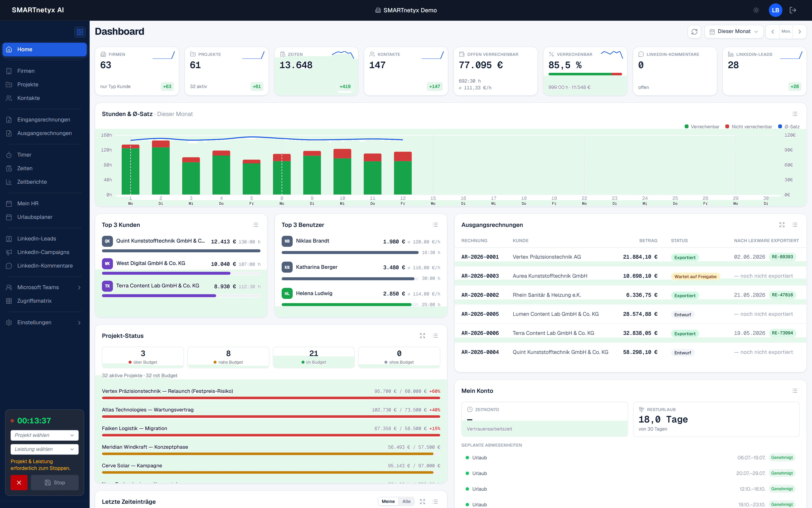Click the Zeiten sidebar icon
The width and height of the screenshot is (812, 508).
point(9,168)
